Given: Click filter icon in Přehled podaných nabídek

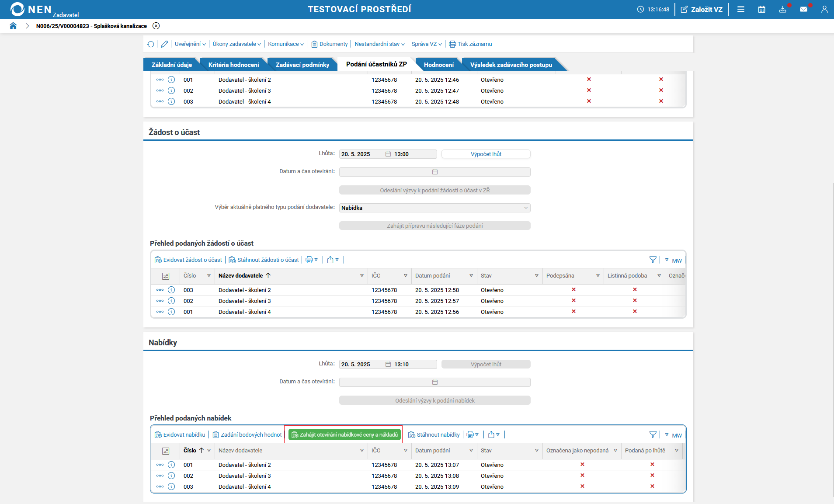Looking at the screenshot, I should (653, 434).
